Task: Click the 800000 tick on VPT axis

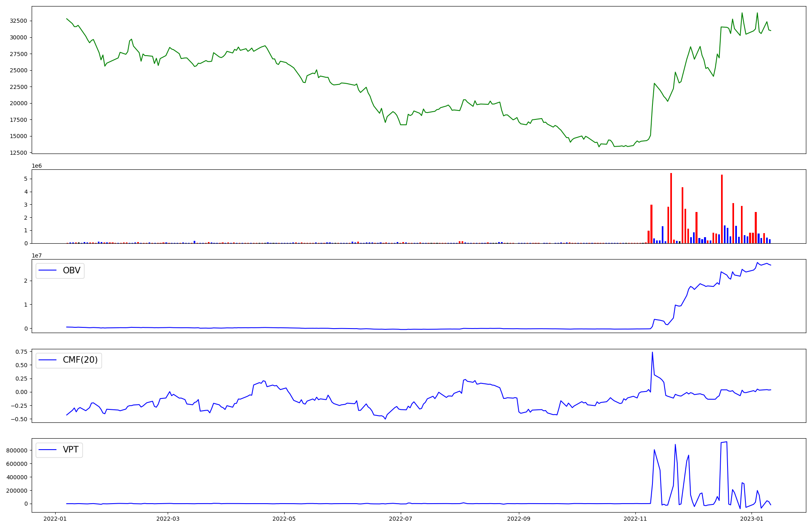Action: [x=16, y=450]
